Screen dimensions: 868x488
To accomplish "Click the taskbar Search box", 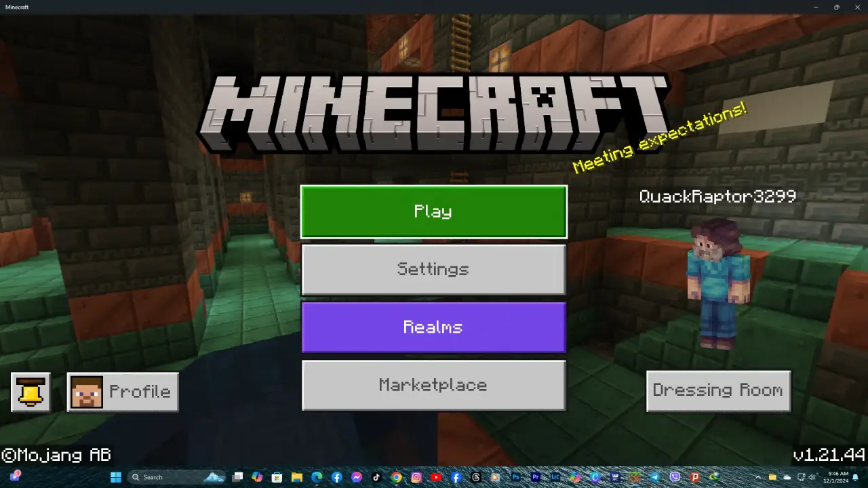I will [x=176, y=477].
